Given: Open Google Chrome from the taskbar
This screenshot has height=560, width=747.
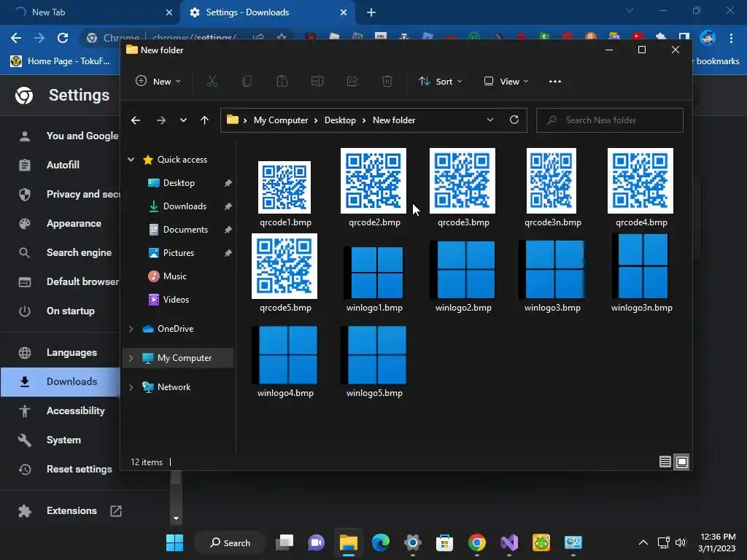Looking at the screenshot, I should (477, 542).
